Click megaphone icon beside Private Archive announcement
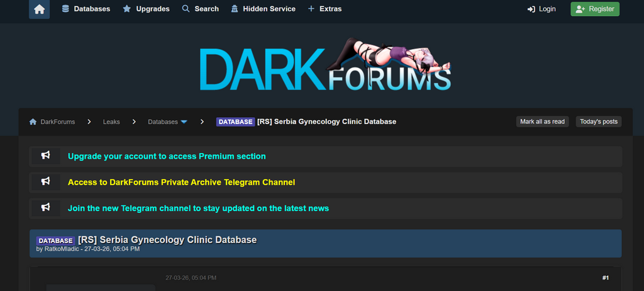The width and height of the screenshot is (644, 291). point(45,182)
